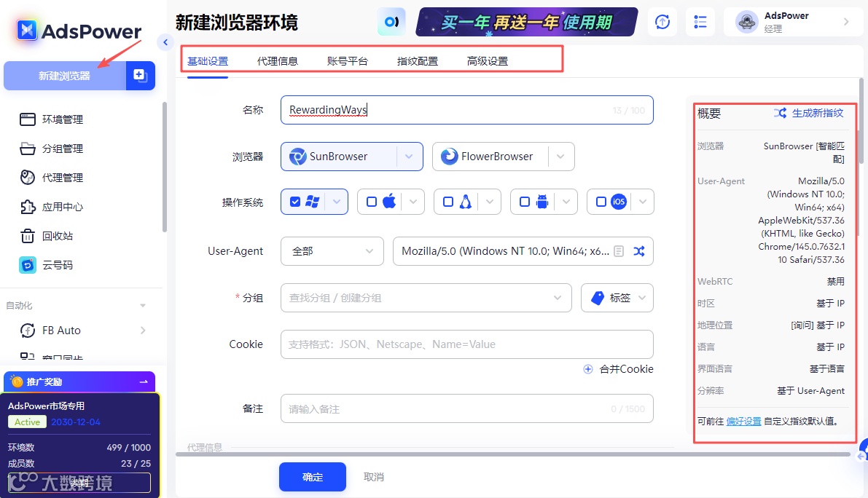Open the 推广奖励 coin banner
This screenshot has width=868, height=498.
[x=79, y=382]
